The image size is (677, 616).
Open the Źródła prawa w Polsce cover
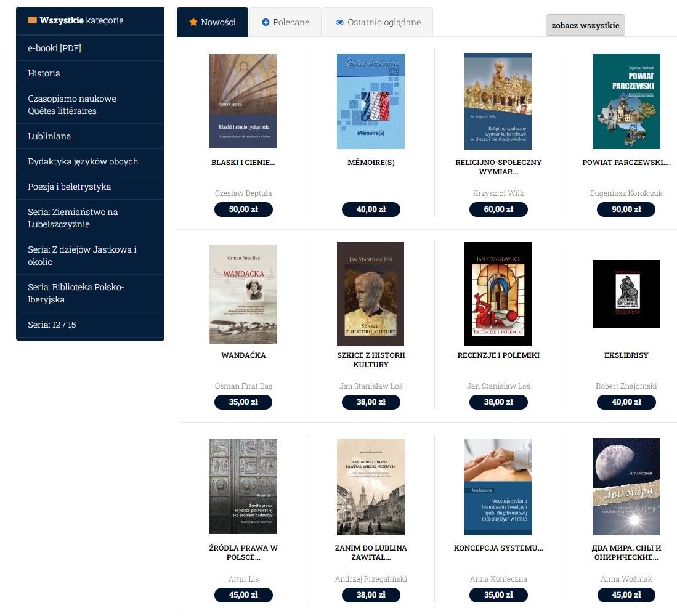coord(243,487)
